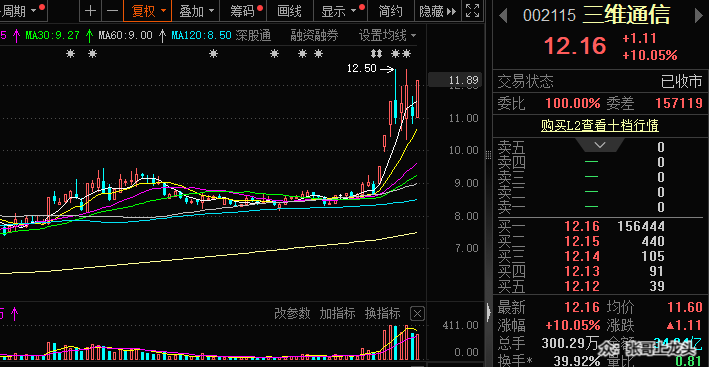Click the 改参数 button
The height and width of the screenshot is (367, 709).
[x=292, y=313]
